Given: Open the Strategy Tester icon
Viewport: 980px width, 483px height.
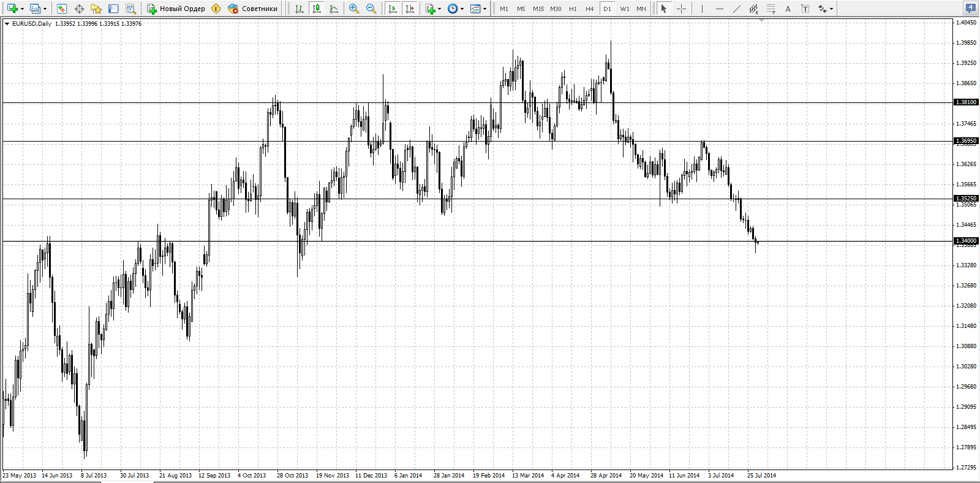Looking at the screenshot, I should coord(130,9).
